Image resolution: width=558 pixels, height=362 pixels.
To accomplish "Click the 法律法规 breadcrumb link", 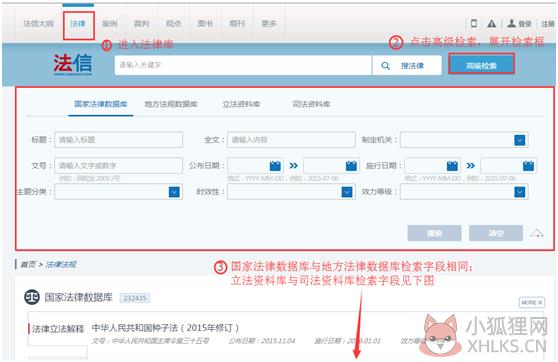I will pyautogui.click(x=60, y=264).
